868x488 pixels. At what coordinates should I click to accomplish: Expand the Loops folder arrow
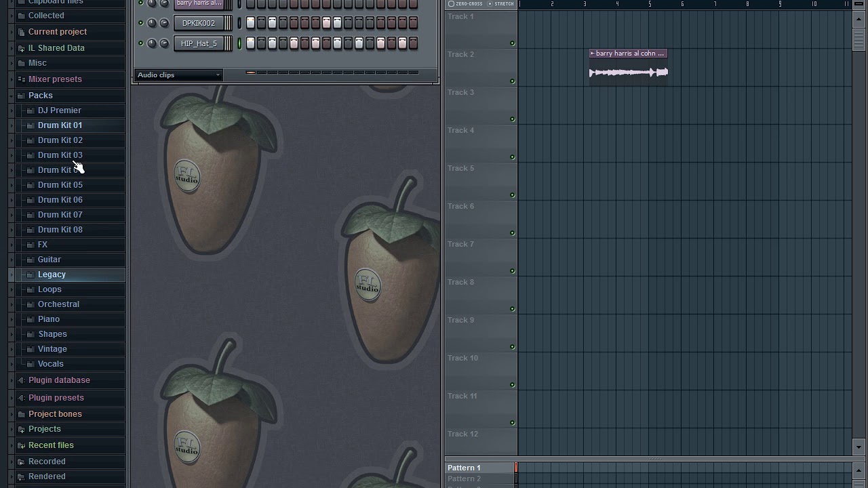[x=12, y=289]
